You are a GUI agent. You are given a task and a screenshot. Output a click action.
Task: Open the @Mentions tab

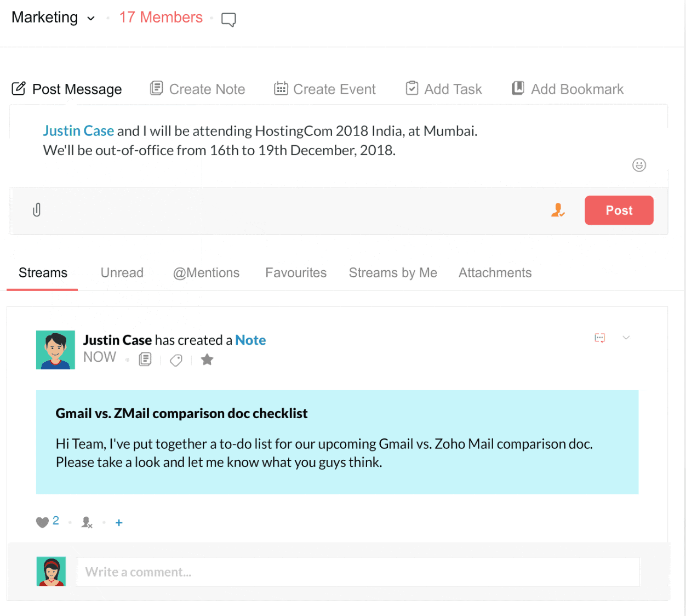tap(206, 272)
